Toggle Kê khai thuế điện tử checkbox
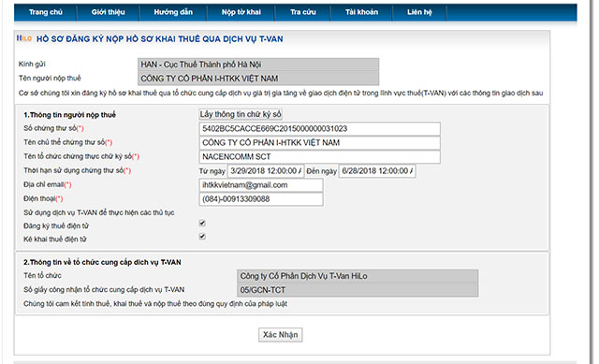Image resolution: width=599 pixels, height=364 pixels. [202, 237]
